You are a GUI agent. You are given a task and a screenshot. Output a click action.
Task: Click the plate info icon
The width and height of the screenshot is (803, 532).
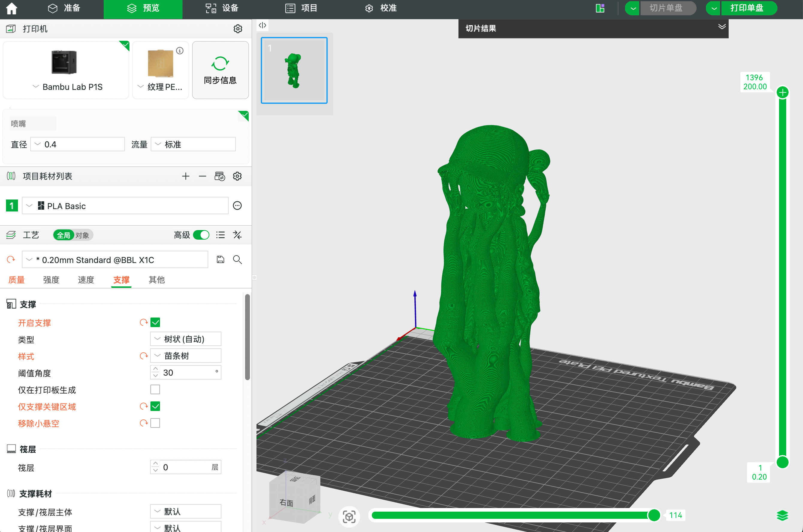pyautogui.click(x=180, y=51)
